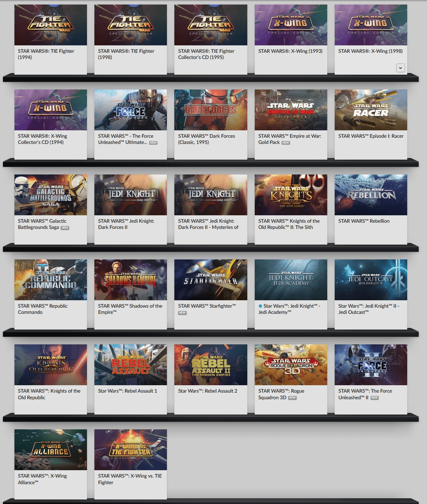Open TIE Fighter Collector's CD (1995) cover
Viewport: 427px width, 504px height.
(x=211, y=25)
